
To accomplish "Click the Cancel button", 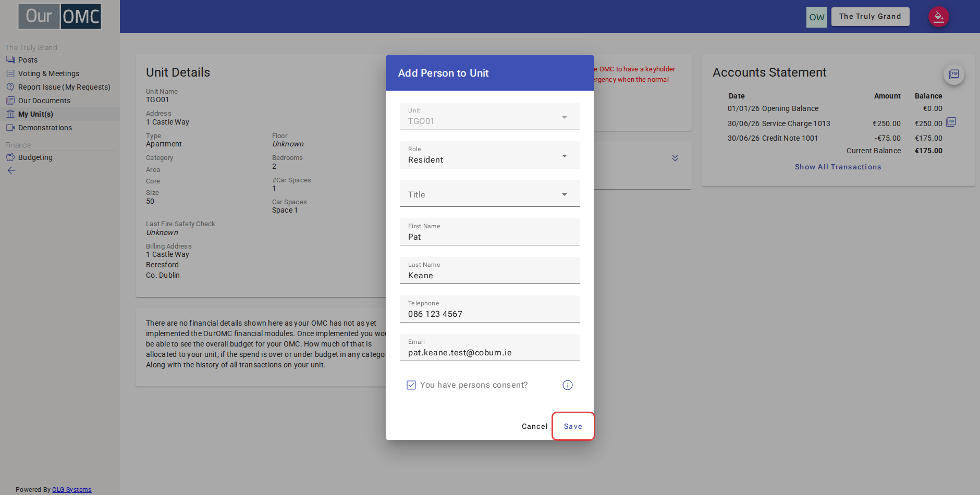I will click(x=535, y=426).
